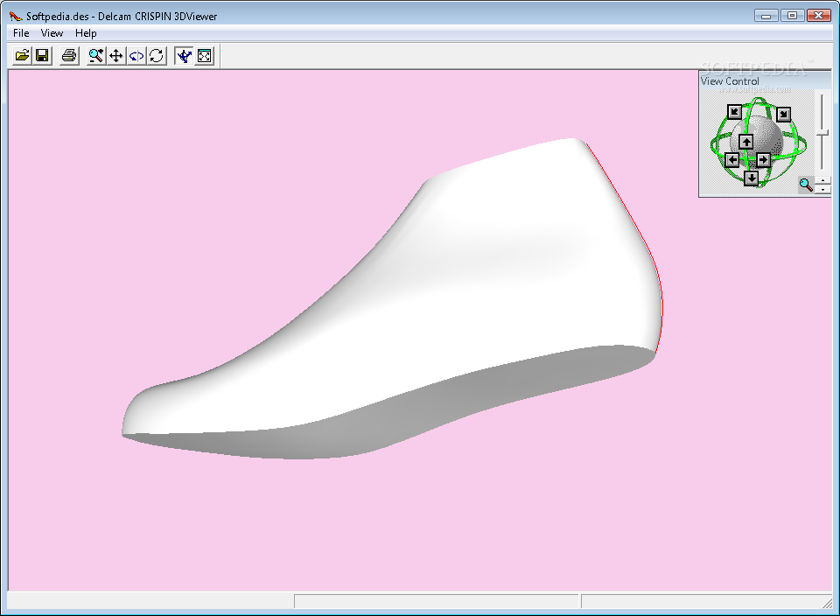
Task: Select the circular arrows Spin tool
Action: (157, 56)
